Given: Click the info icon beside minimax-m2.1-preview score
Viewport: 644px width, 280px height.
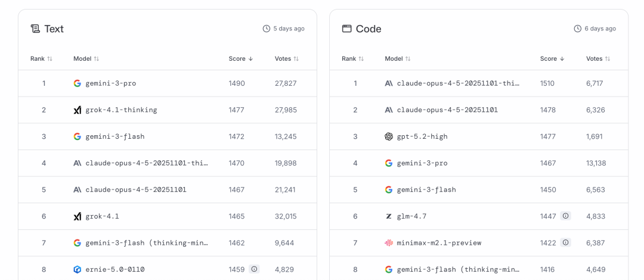Looking at the screenshot, I should [565, 243].
